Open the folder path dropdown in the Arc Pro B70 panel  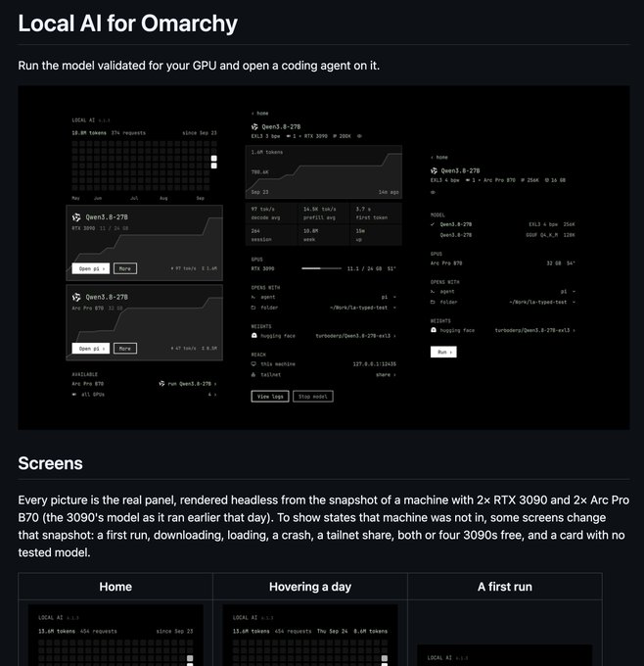[542, 302]
